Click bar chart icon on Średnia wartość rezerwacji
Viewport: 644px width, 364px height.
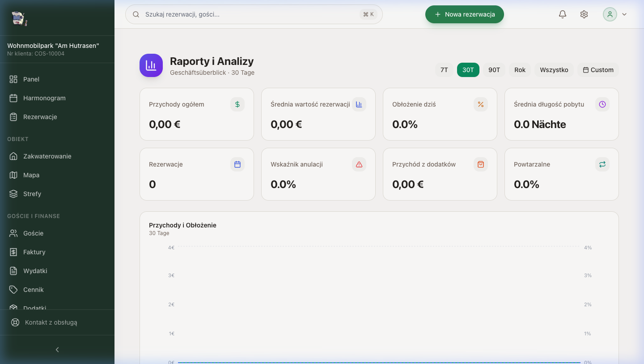(x=359, y=104)
